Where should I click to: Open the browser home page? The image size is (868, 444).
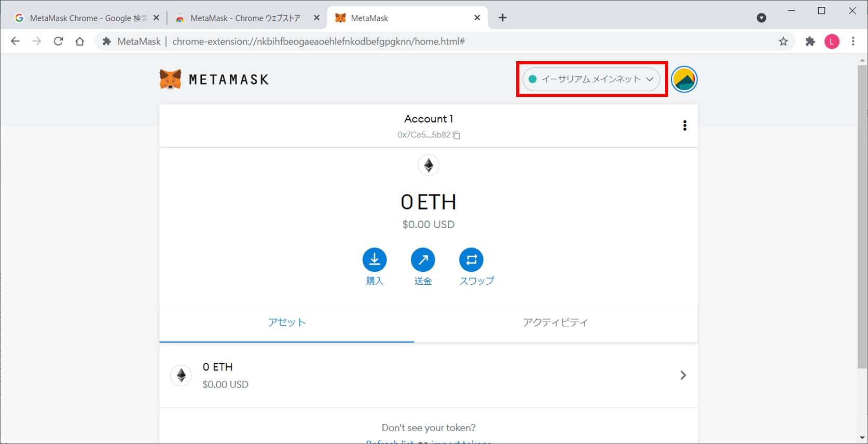(79, 41)
